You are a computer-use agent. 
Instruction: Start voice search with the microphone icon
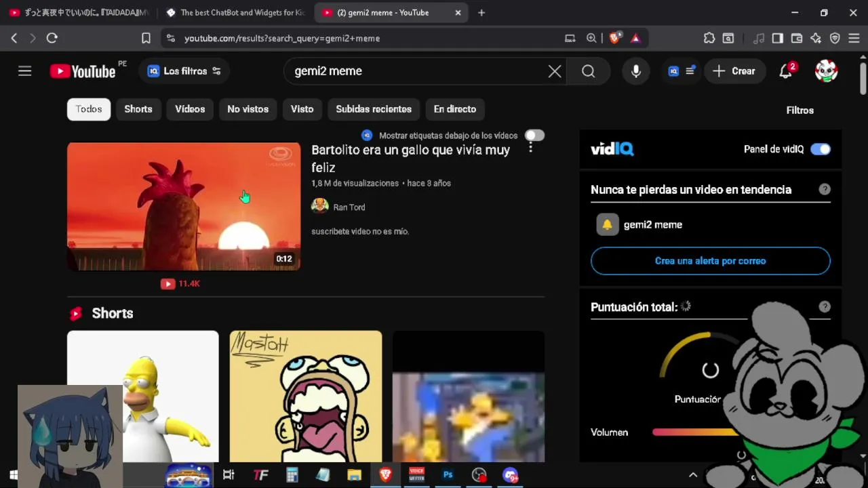coord(635,71)
